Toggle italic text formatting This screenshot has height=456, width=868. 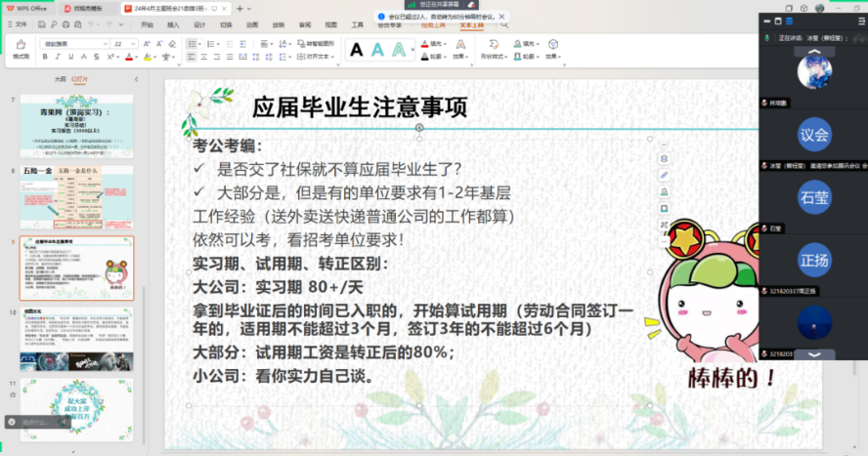pos(58,57)
